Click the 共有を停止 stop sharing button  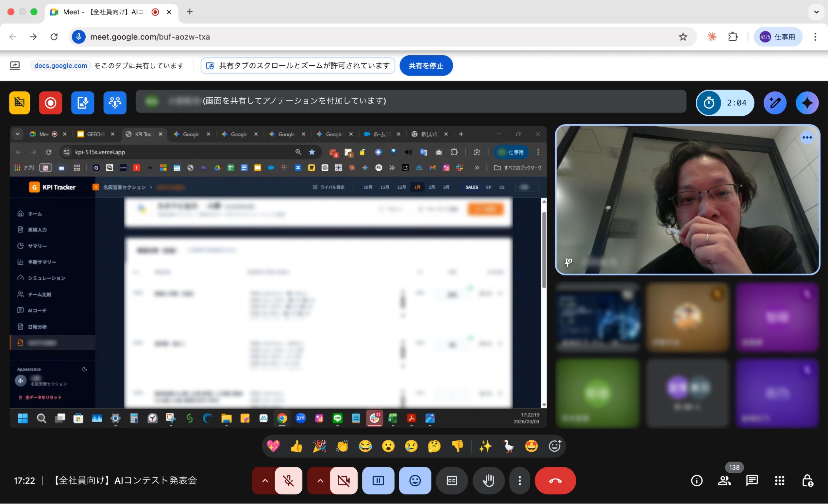pyautogui.click(x=426, y=66)
